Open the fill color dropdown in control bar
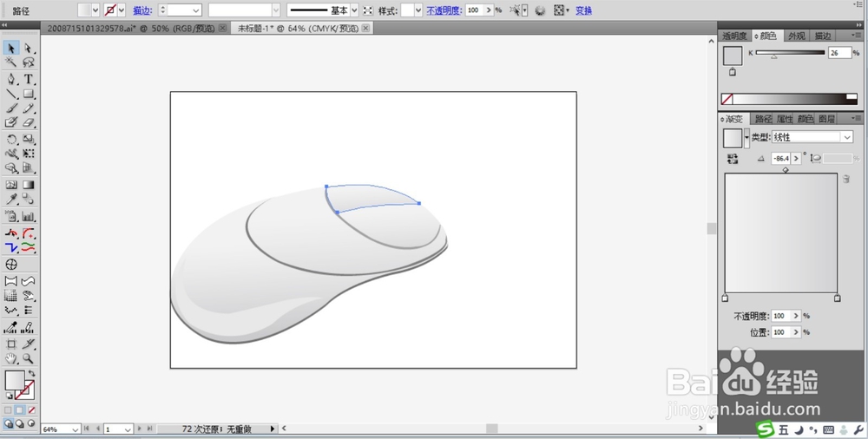This screenshot has height=439, width=868. [x=95, y=10]
